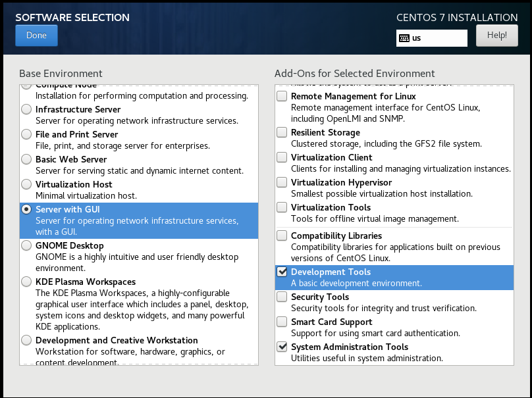Screen dimensions: 532x398
Task: Click 'Clients for installing and managing virtualization instances.'
Action: point(401,169)
